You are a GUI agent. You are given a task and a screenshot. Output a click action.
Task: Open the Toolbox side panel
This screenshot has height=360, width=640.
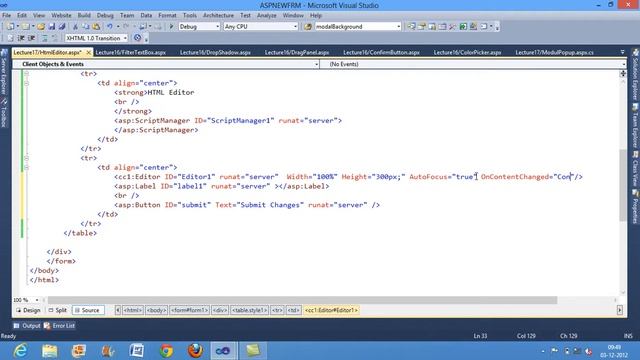[x=4, y=113]
